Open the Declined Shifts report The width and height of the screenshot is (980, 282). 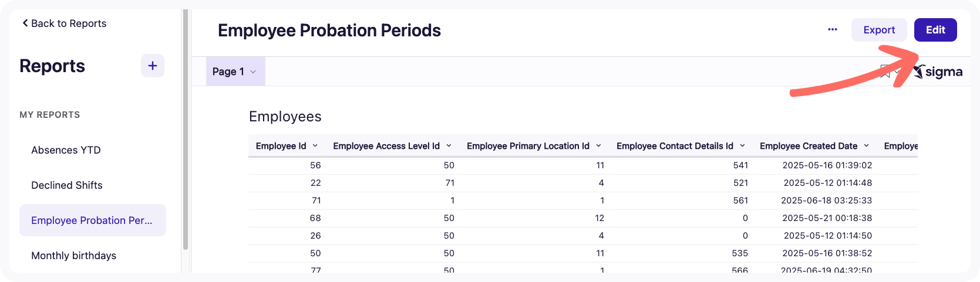93,185
